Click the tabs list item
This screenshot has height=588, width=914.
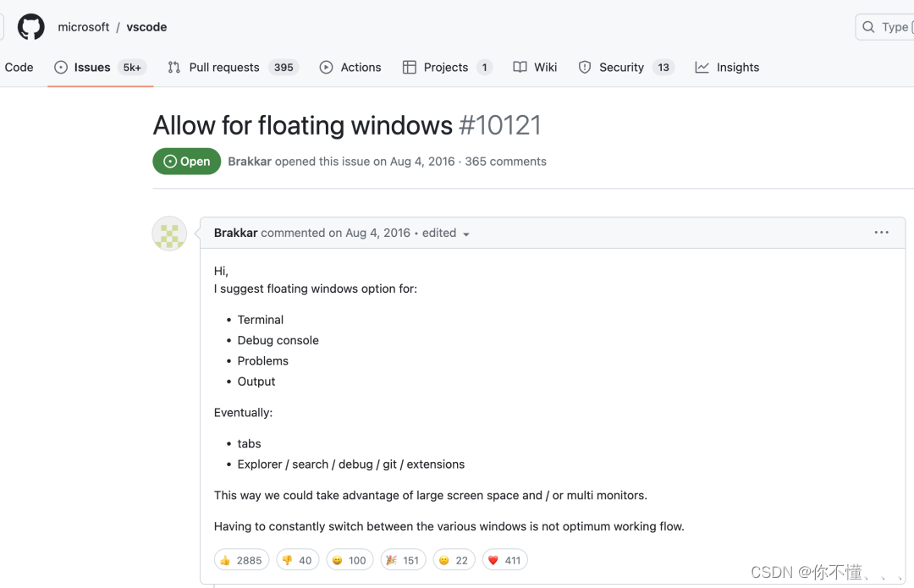(249, 444)
